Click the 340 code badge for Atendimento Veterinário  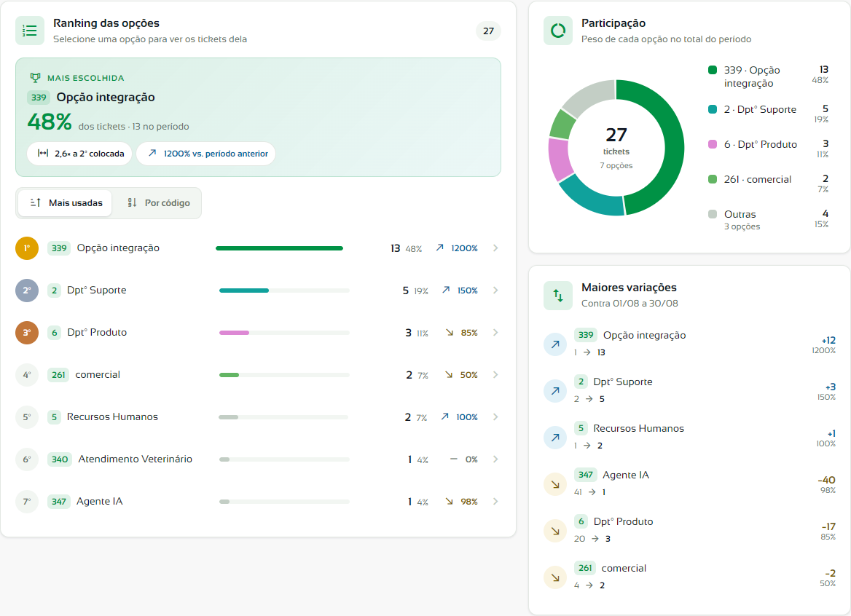click(x=60, y=459)
